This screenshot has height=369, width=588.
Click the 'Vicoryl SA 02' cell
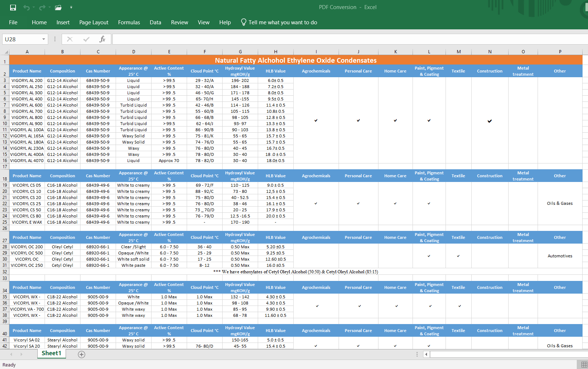27,340
